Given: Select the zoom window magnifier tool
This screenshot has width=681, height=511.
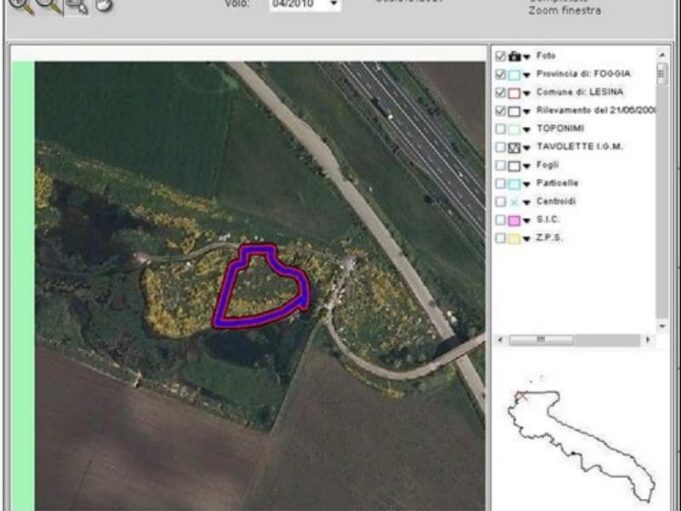Looking at the screenshot, I should [x=77, y=6].
